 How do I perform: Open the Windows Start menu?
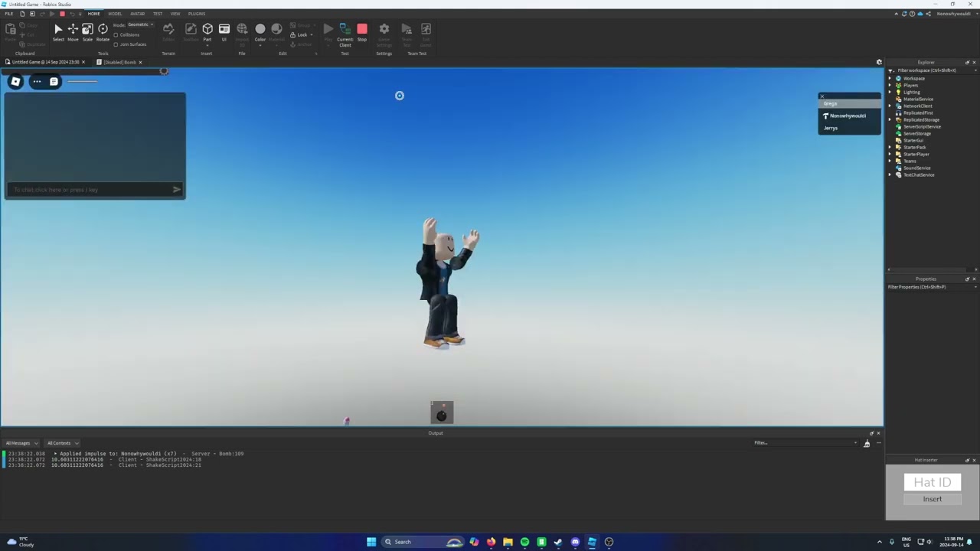pos(371,542)
